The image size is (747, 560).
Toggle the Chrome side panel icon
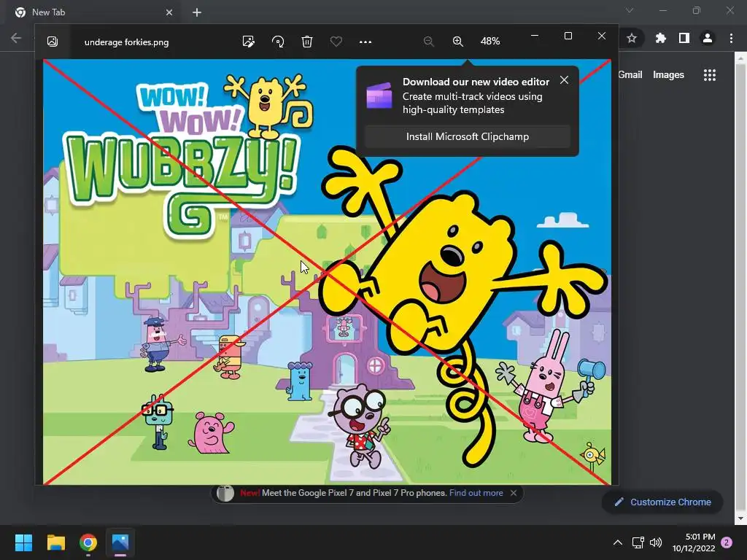684,38
